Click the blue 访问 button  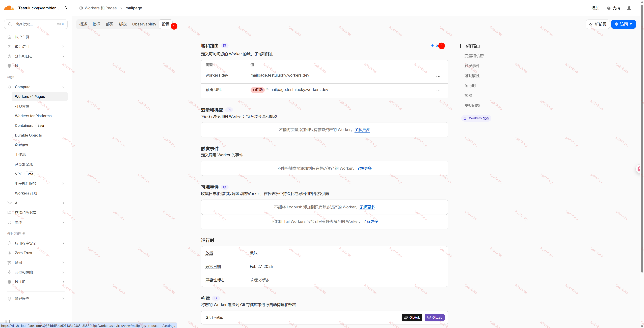pos(623,24)
